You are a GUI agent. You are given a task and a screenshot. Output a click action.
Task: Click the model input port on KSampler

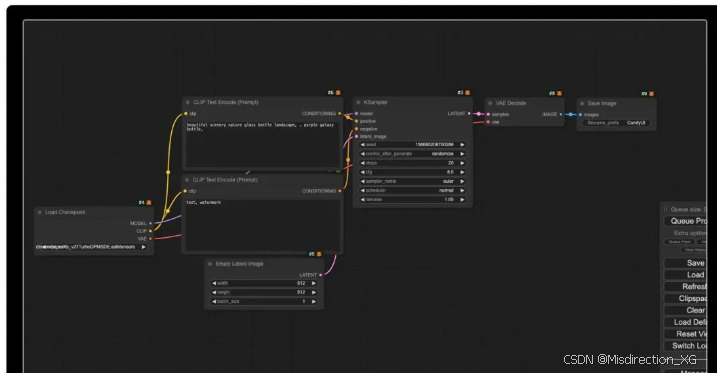(357, 114)
